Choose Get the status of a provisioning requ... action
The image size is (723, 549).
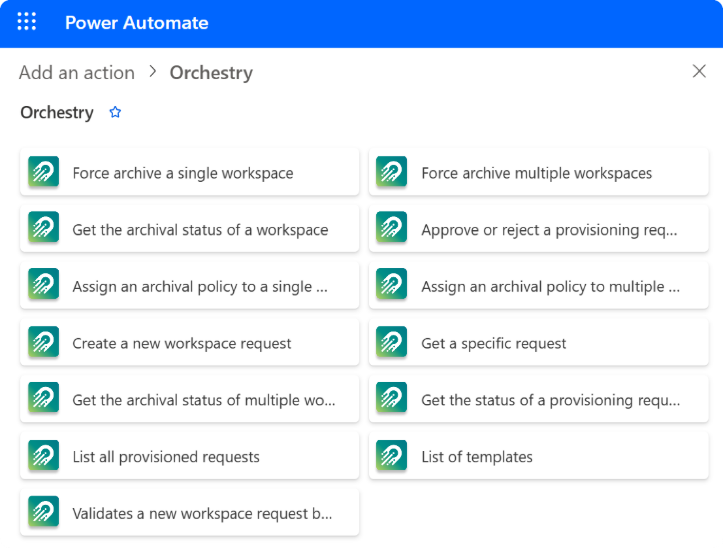point(539,399)
